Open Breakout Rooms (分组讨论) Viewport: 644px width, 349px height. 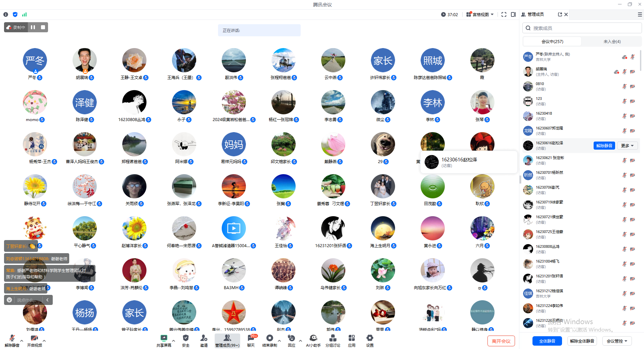pyautogui.click(x=333, y=340)
